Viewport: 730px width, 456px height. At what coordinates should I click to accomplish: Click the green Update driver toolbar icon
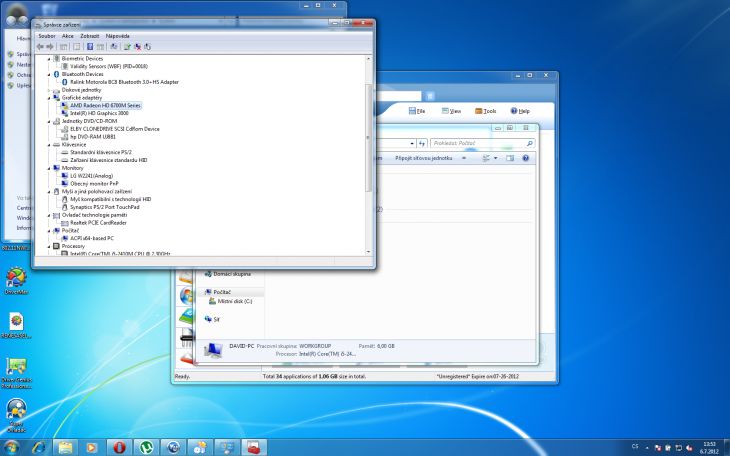pyautogui.click(x=127, y=47)
